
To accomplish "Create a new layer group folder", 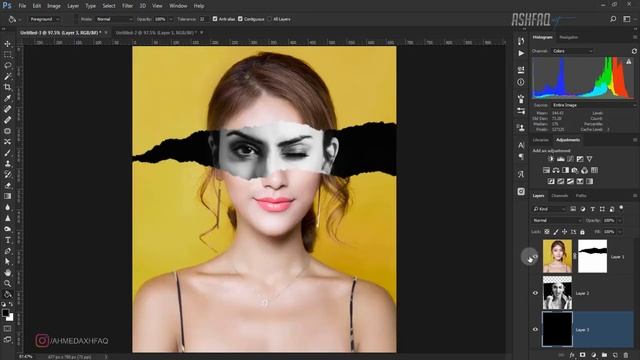I will tap(604, 356).
